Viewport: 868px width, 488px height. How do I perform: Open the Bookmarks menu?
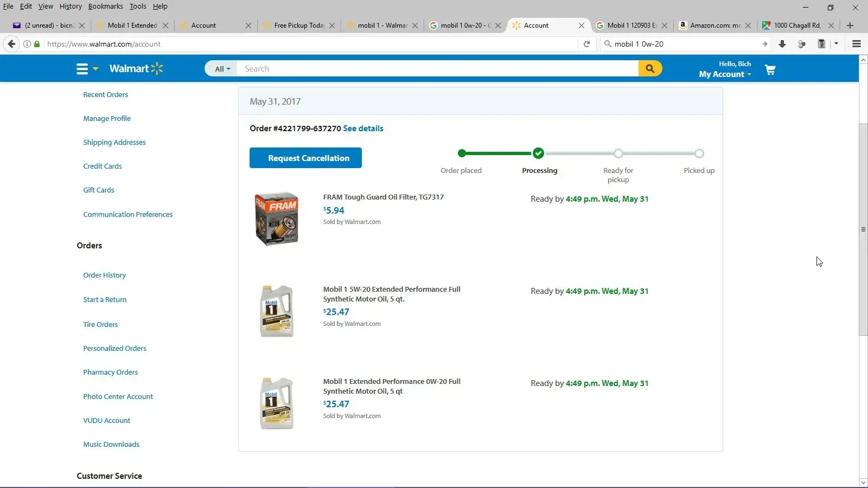click(106, 7)
